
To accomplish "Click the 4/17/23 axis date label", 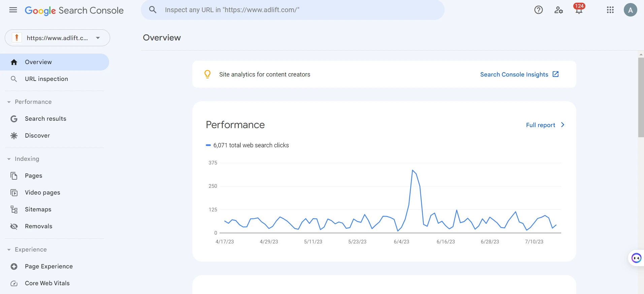I will [x=225, y=242].
